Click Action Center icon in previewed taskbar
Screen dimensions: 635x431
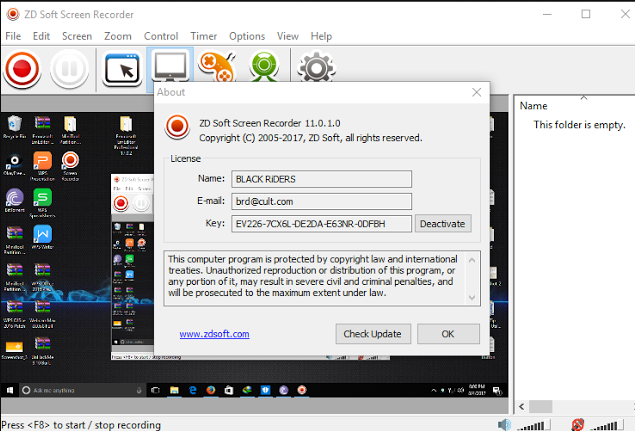(497, 390)
